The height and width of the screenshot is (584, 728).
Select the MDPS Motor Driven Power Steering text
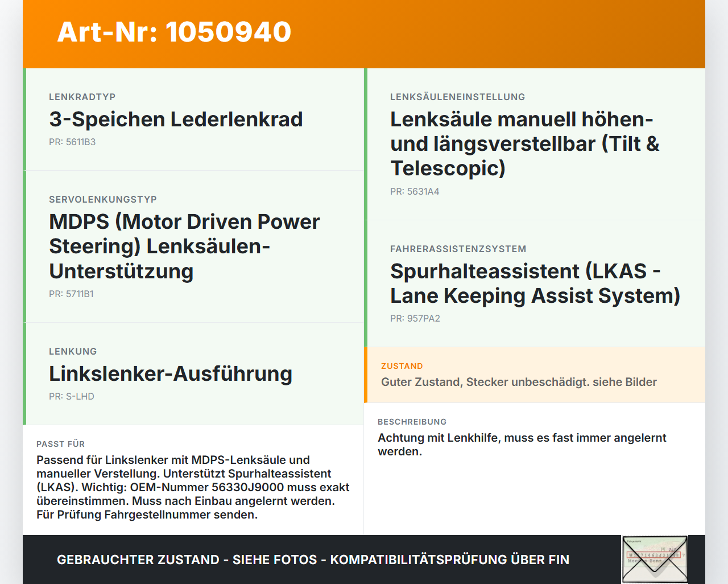click(x=185, y=246)
